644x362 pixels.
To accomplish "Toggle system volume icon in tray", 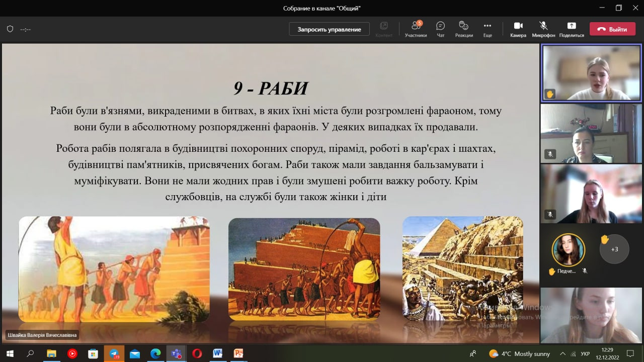I will coord(573,354).
